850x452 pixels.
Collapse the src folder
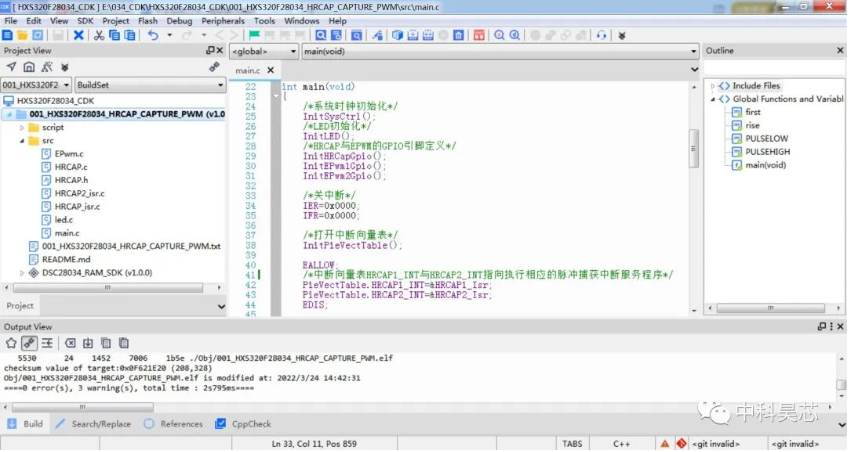coord(22,141)
